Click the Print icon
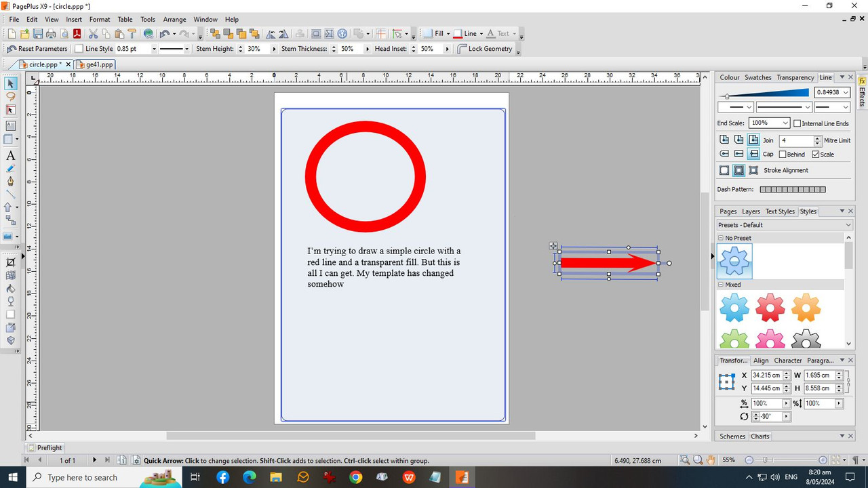The image size is (868, 488). [51, 33]
